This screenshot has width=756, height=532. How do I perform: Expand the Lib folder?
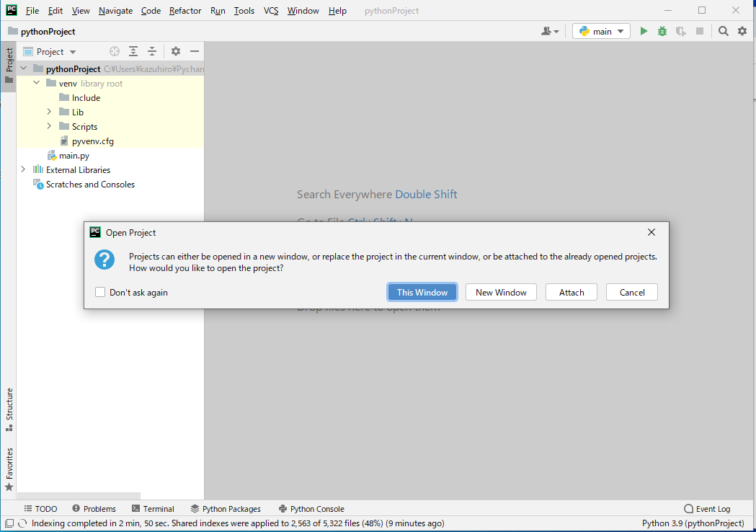click(x=49, y=112)
